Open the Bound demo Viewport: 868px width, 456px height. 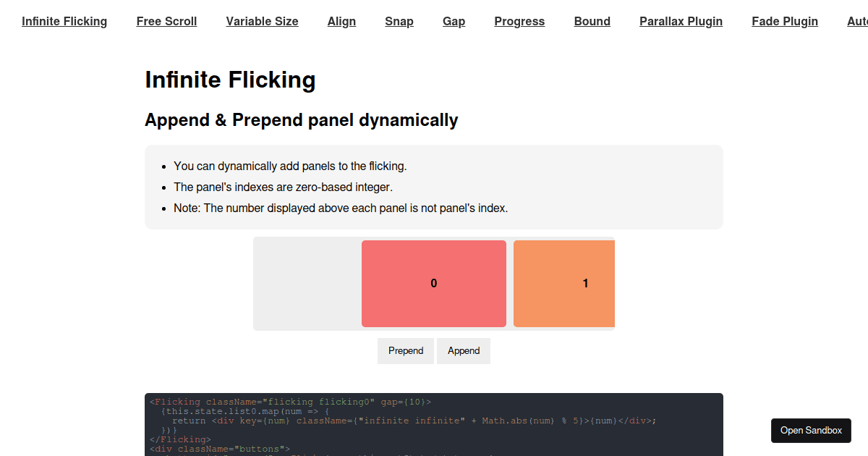point(592,21)
